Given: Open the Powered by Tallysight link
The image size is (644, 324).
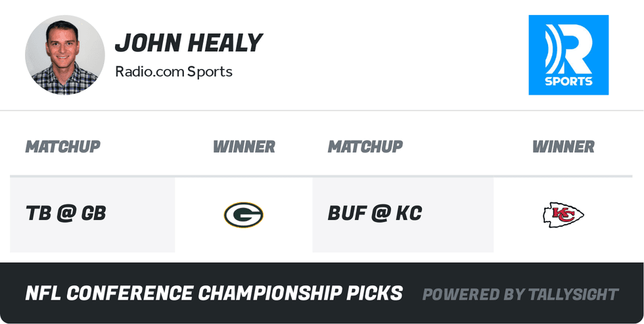Looking at the screenshot, I should [x=520, y=294].
